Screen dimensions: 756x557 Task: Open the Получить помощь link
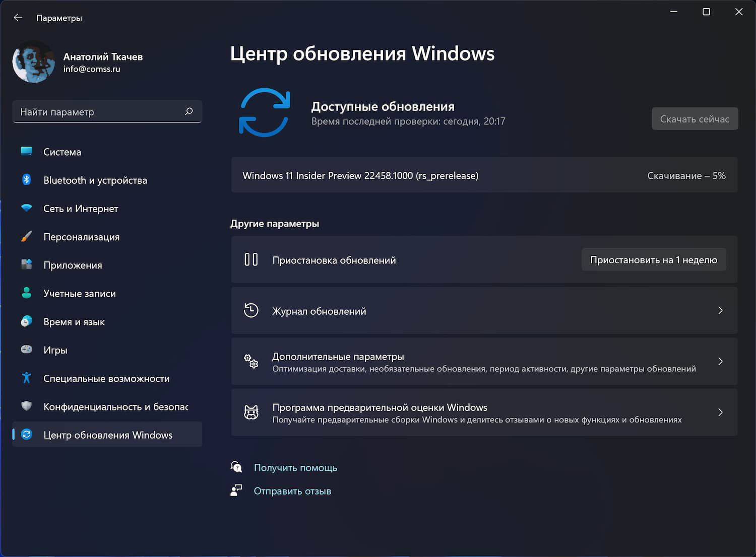pos(295,467)
